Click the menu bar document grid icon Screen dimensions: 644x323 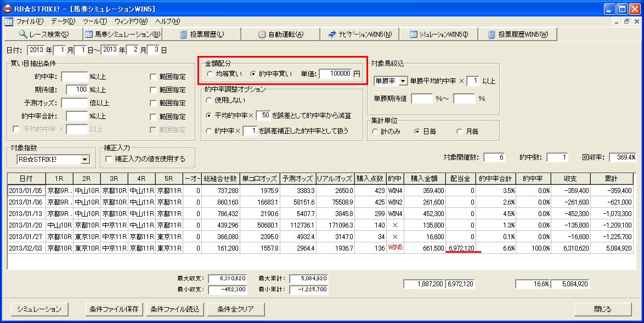click(x=9, y=21)
